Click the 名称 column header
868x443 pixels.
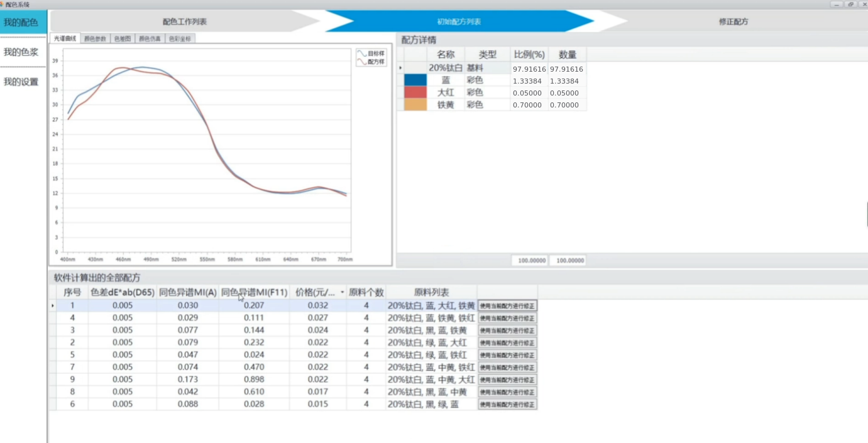[446, 55]
